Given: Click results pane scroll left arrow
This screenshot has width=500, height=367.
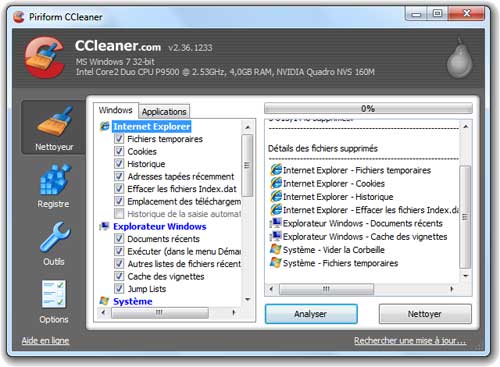Looking at the screenshot, I should 271,289.
